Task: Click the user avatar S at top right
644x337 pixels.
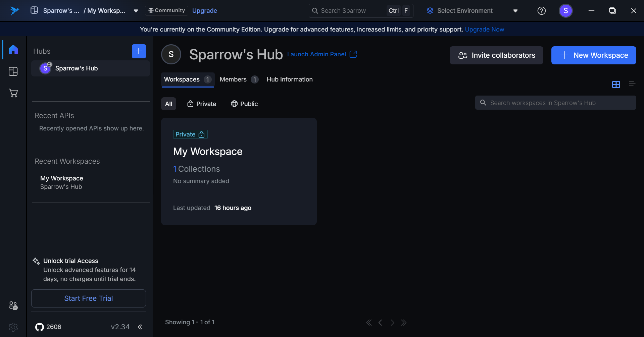Action: tap(565, 10)
